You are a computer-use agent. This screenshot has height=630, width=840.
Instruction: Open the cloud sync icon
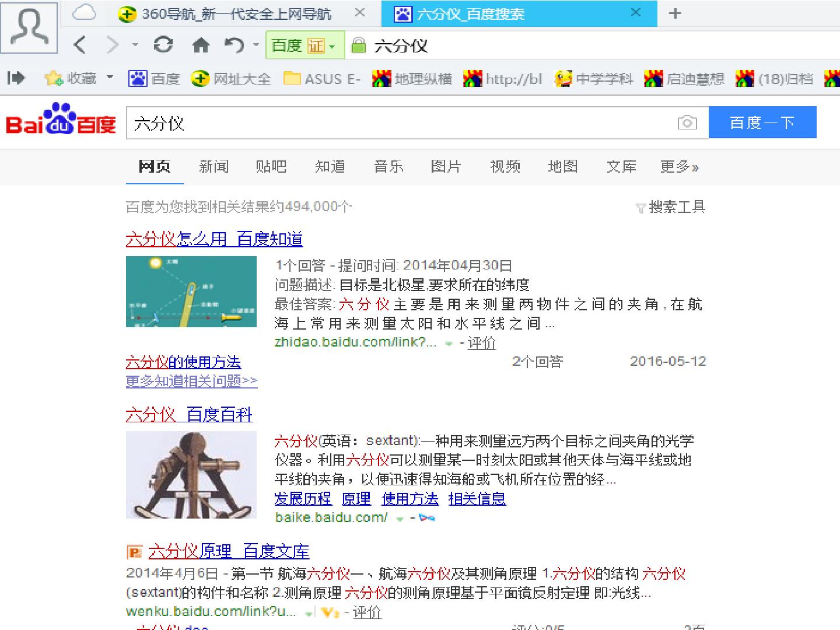[84, 13]
